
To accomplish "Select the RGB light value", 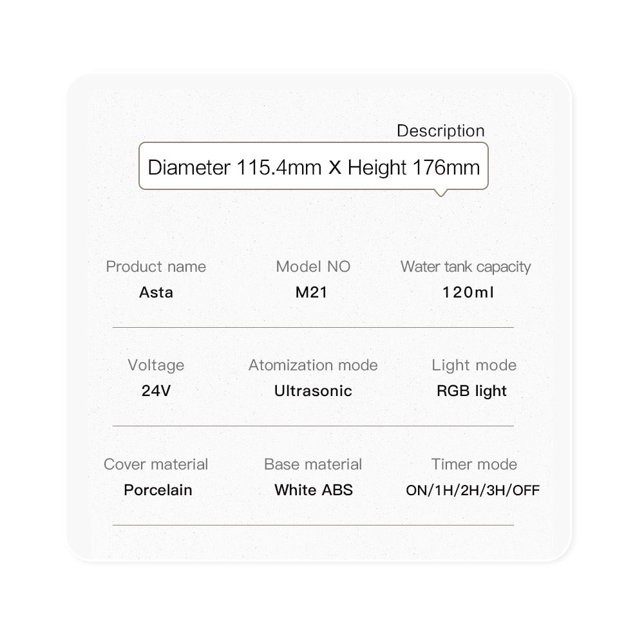I will click(x=471, y=391).
